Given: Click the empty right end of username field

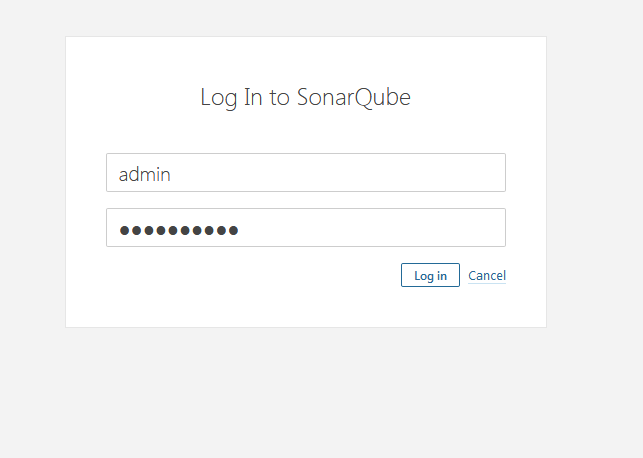Looking at the screenshot, I should [x=470, y=172].
